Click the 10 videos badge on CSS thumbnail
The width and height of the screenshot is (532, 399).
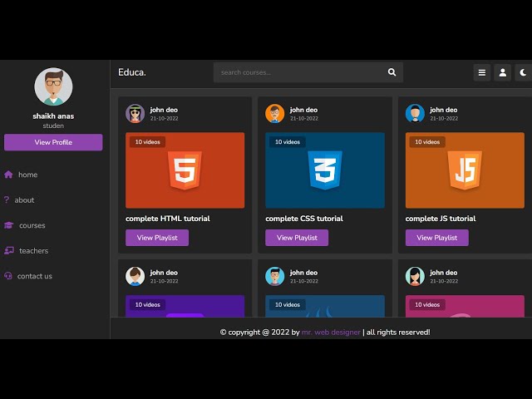coord(288,142)
